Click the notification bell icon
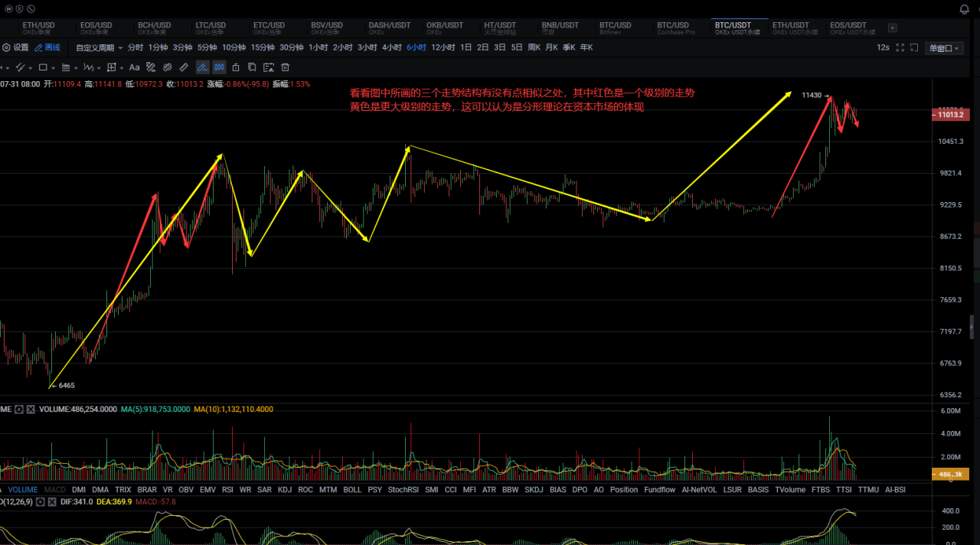The height and width of the screenshot is (545, 980). pos(964,9)
